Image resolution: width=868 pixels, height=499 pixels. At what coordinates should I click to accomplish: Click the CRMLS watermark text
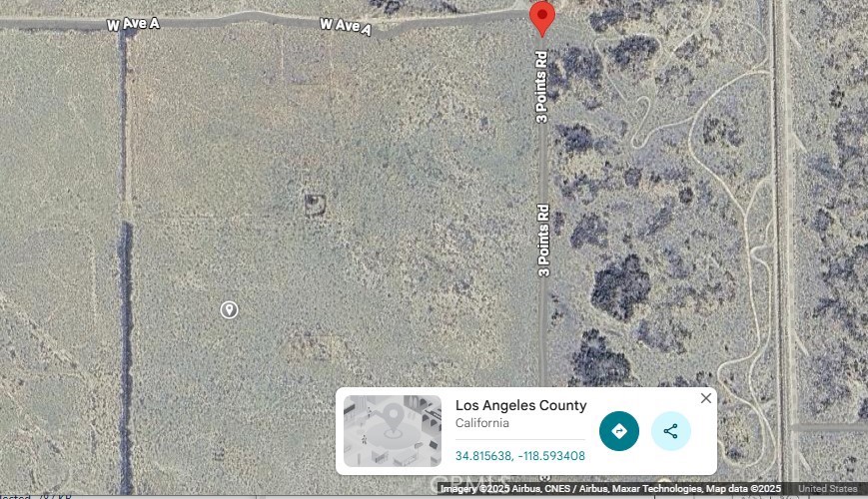click(x=470, y=482)
